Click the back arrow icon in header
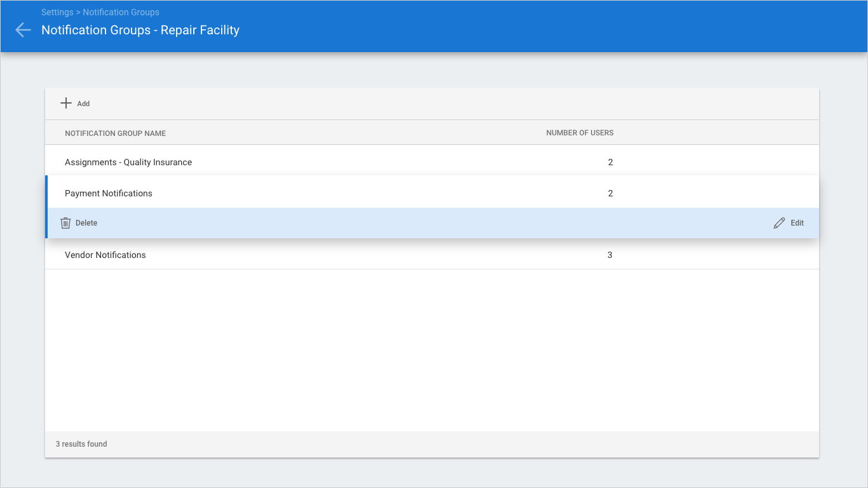The height and width of the screenshot is (488, 868). point(23,30)
